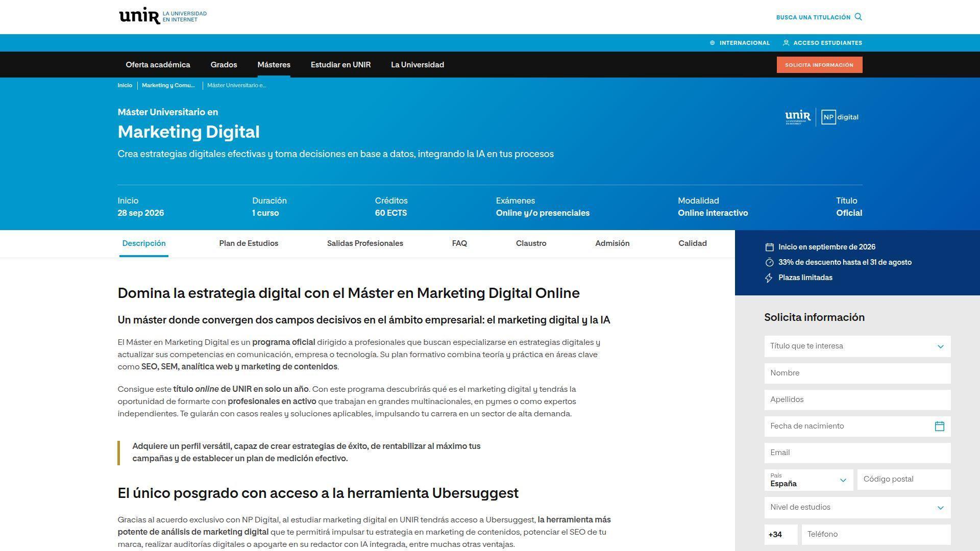Open Internacional link
Image resolution: width=980 pixels, height=551 pixels.
744,43
